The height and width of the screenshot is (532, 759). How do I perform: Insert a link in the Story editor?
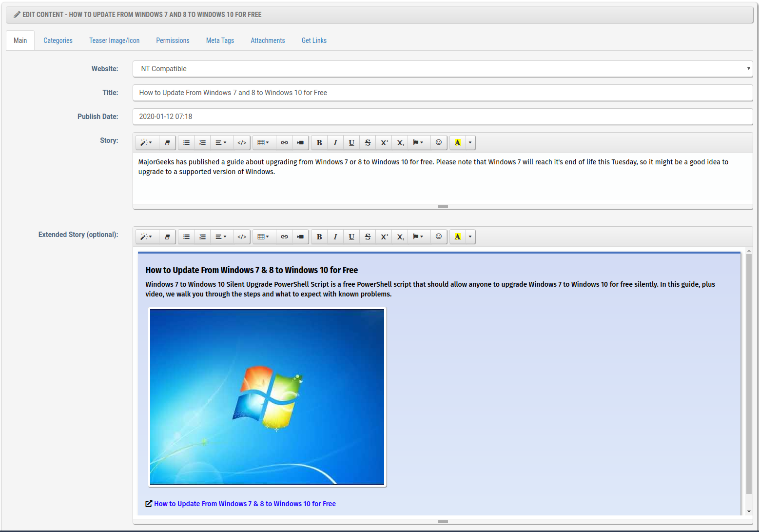click(284, 143)
